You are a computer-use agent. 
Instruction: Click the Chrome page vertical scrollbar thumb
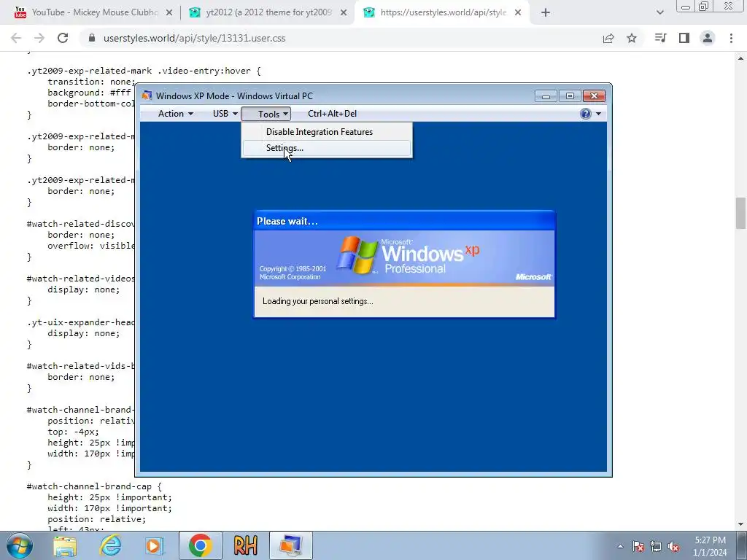pos(740,213)
